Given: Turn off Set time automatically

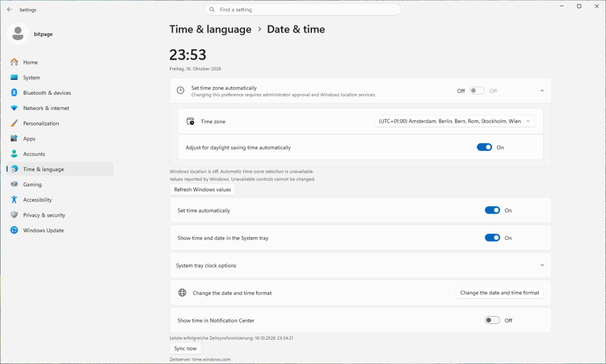Looking at the screenshot, I should coord(492,210).
